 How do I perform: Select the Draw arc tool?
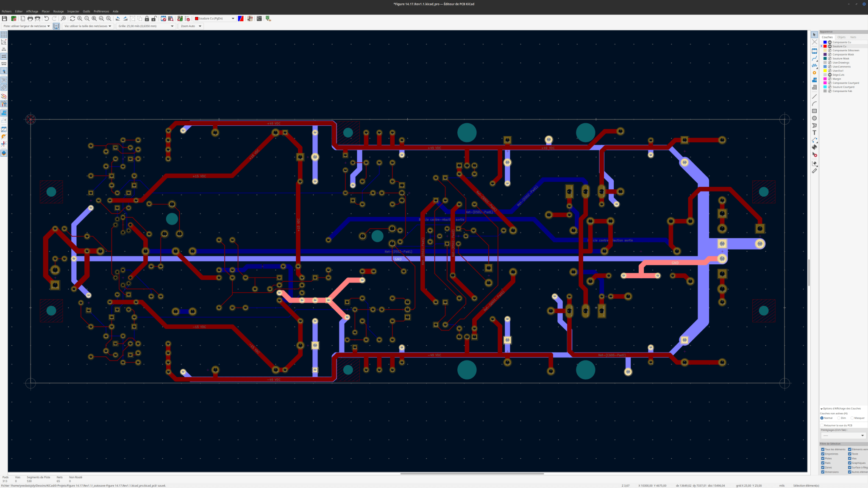tap(814, 104)
